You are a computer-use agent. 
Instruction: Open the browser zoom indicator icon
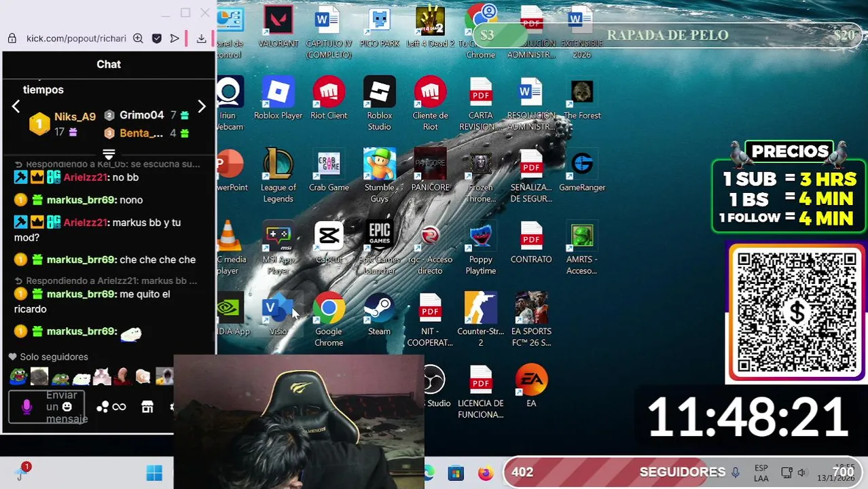138,39
